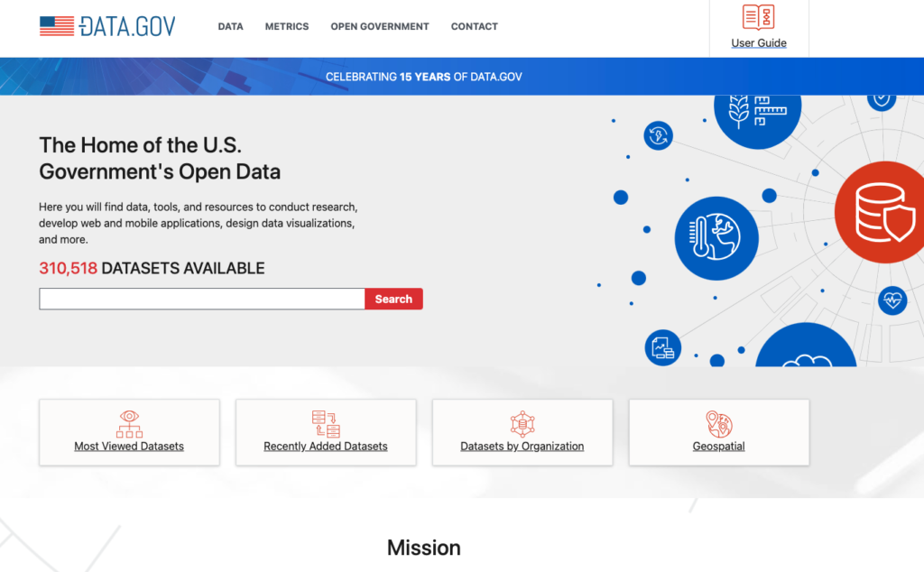Open the OPEN GOVERNMENT menu item

[x=380, y=26]
